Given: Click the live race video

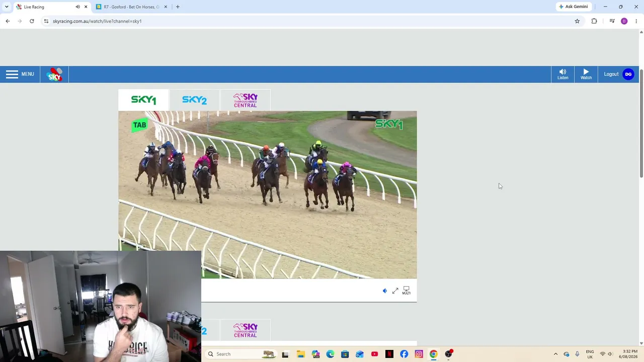Looking at the screenshot, I should (x=267, y=195).
